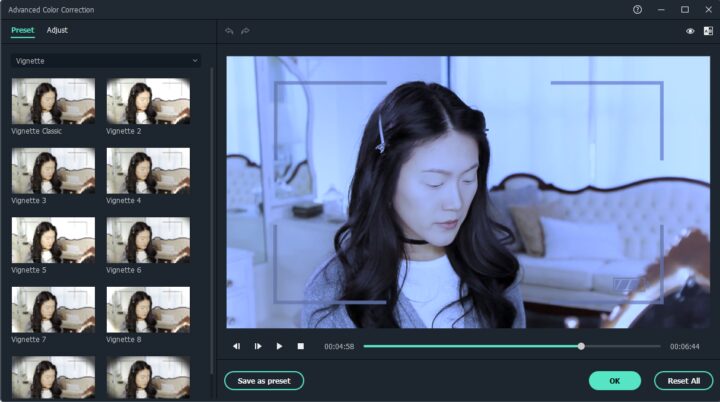This screenshot has height=402, width=720.
Task: Apply the Vignette Classic preset thumbnail
Action: click(53, 101)
